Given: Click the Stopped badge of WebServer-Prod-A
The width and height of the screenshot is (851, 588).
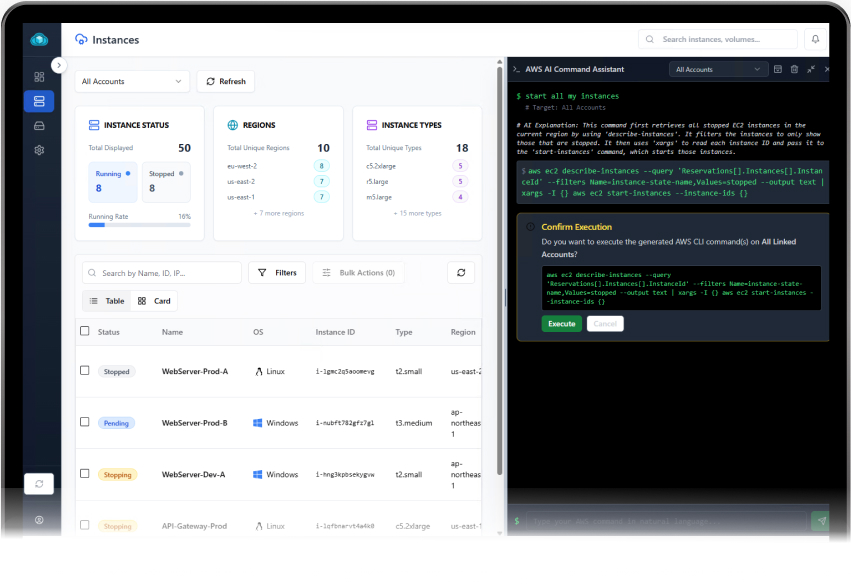Looking at the screenshot, I should (116, 371).
